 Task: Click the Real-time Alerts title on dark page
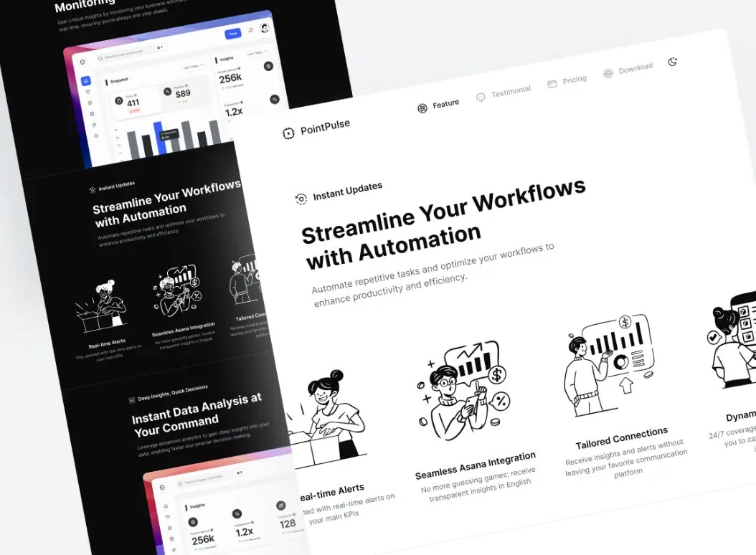coord(107,343)
